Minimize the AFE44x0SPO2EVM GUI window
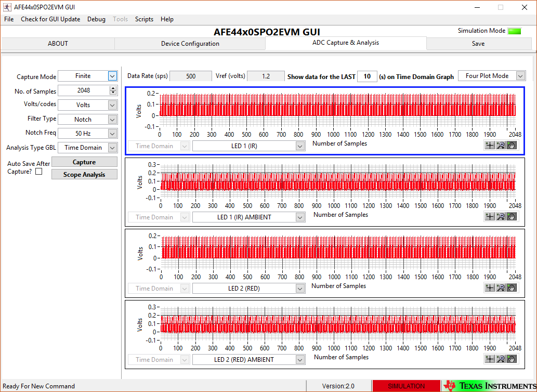 pyautogui.click(x=478, y=7)
